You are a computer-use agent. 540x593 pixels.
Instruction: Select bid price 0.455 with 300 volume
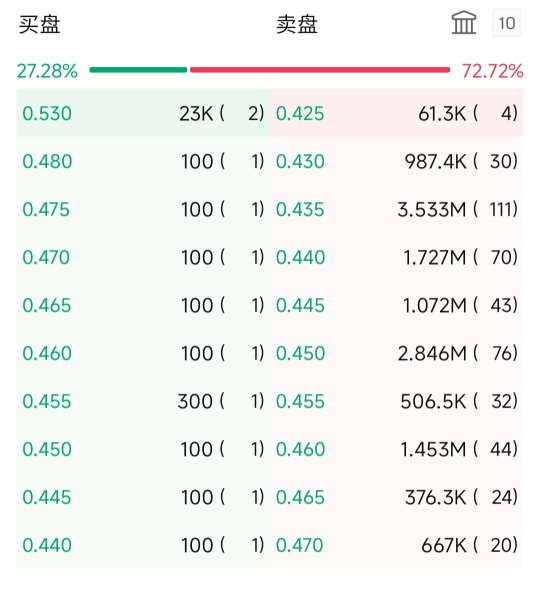pos(143,401)
